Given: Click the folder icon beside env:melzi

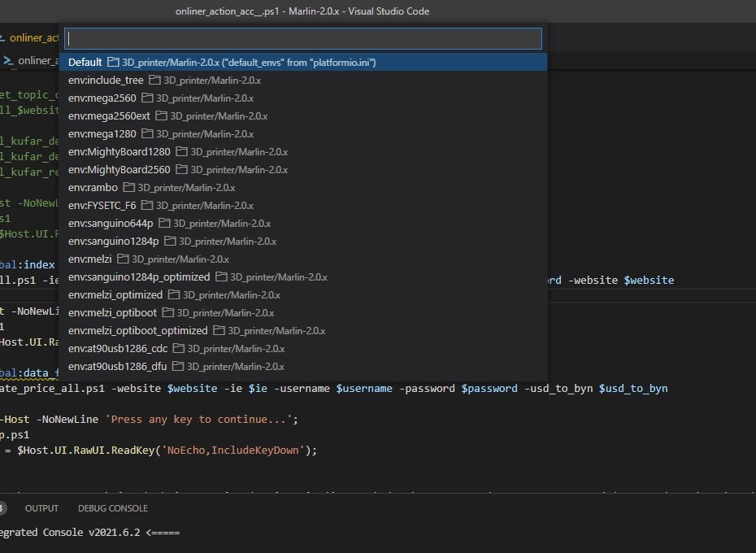Looking at the screenshot, I should (x=123, y=259).
